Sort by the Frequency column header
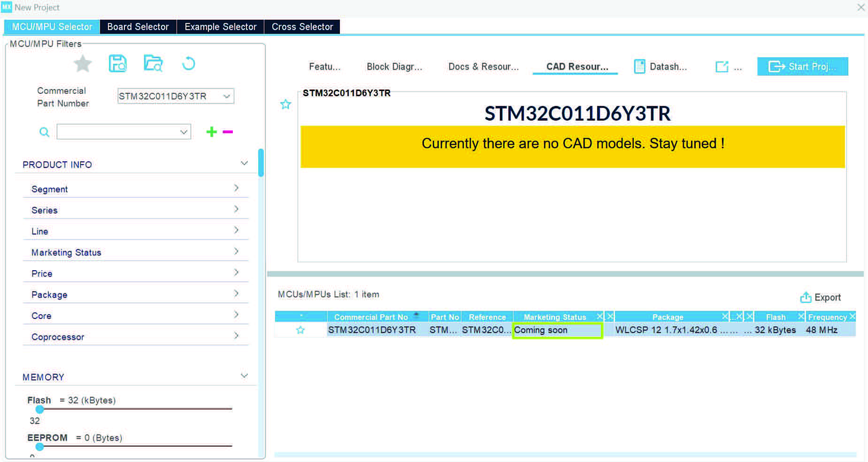Image resolution: width=868 pixels, height=462 pixels. click(x=827, y=317)
